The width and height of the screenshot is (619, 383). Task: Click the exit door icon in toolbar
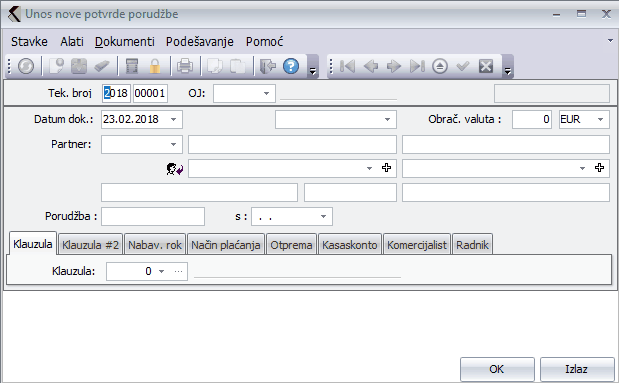pos(268,66)
